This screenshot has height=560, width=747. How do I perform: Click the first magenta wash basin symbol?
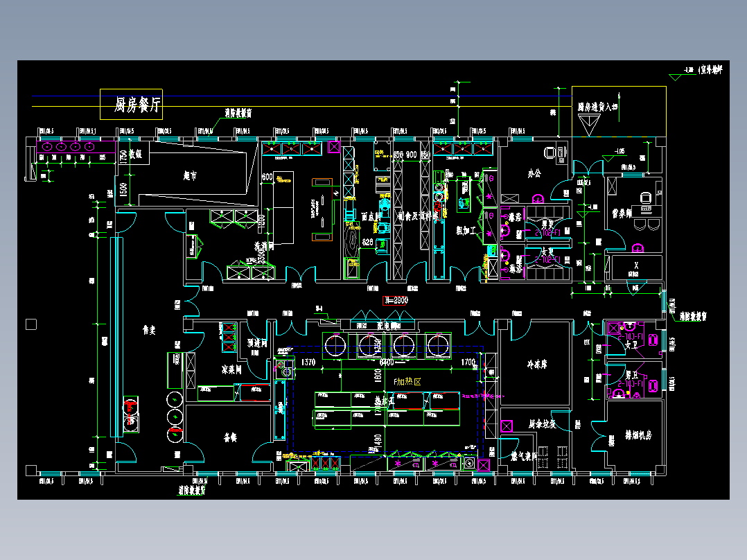[x=46, y=147]
